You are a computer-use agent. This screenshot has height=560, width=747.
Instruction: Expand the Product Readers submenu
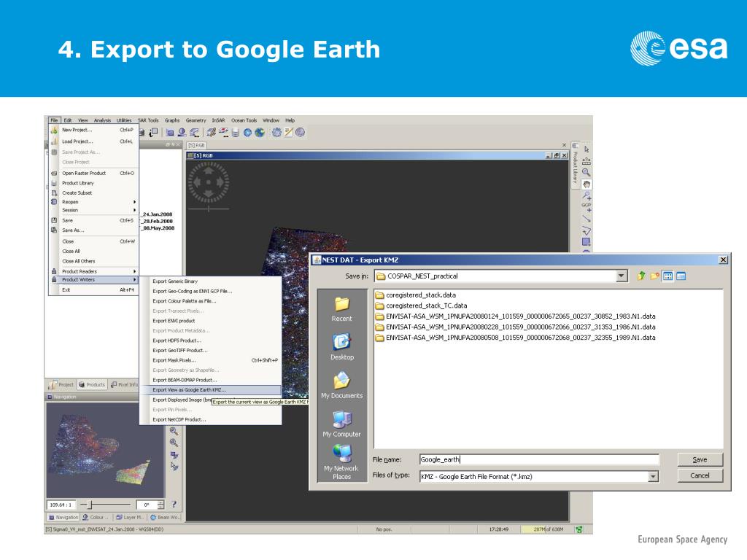93,271
